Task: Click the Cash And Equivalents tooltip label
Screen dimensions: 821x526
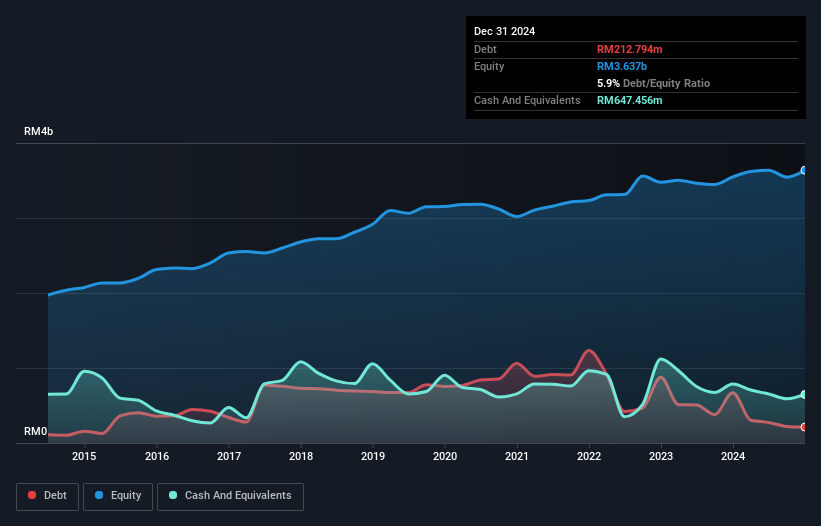Action: coord(527,100)
